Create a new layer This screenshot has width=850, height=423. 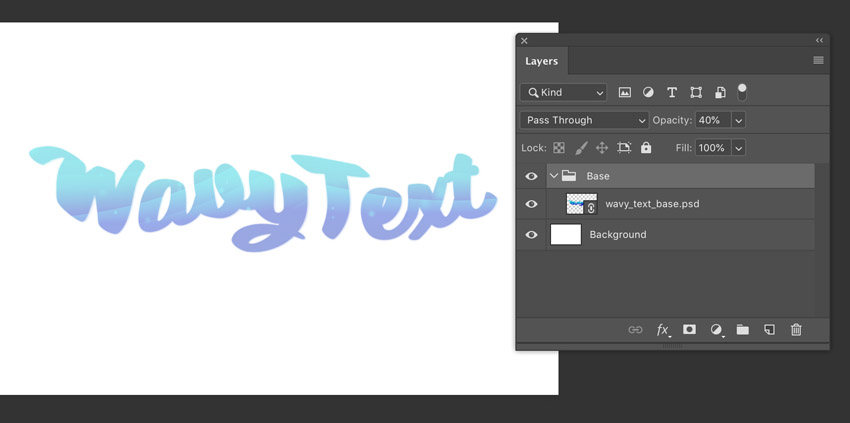pyautogui.click(x=769, y=330)
